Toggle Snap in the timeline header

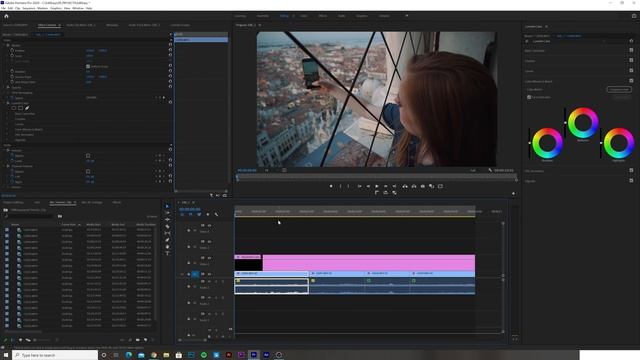(190, 214)
